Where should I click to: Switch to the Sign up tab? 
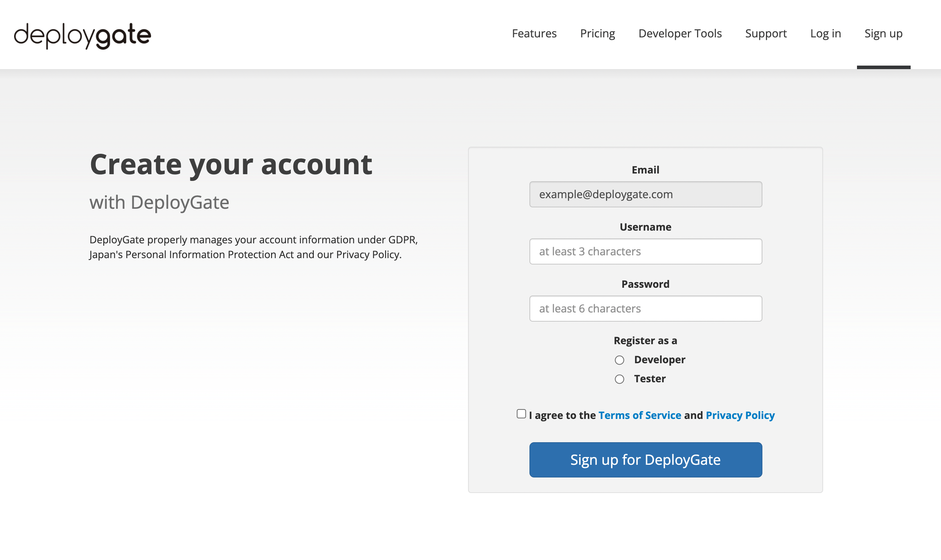883,34
